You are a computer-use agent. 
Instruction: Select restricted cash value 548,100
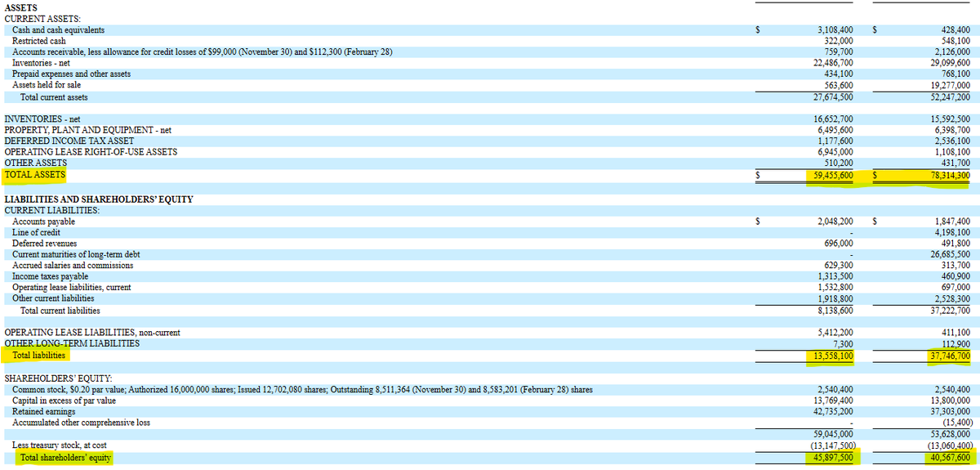(x=955, y=41)
